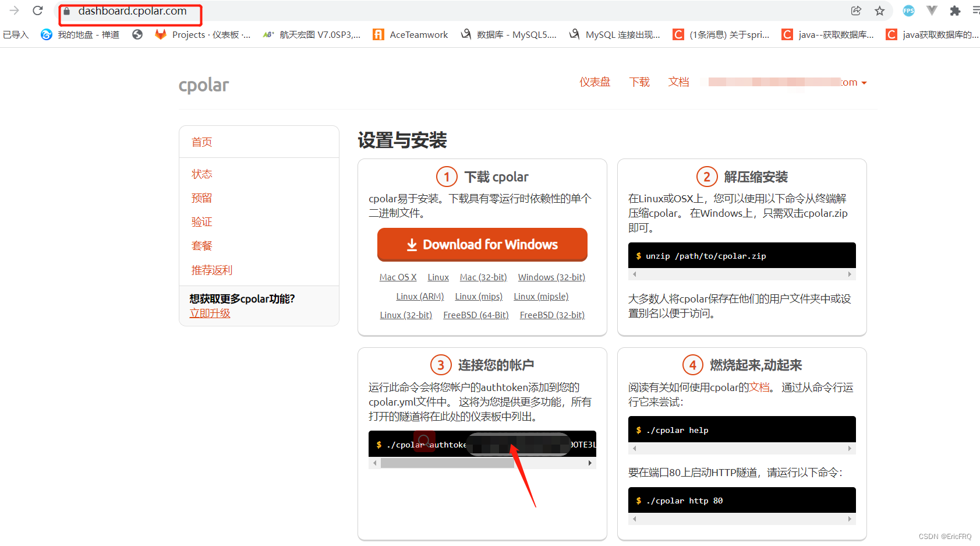
Task: Click left arrow of cpolar http 80 scrollbar
Action: (x=635, y=519)
